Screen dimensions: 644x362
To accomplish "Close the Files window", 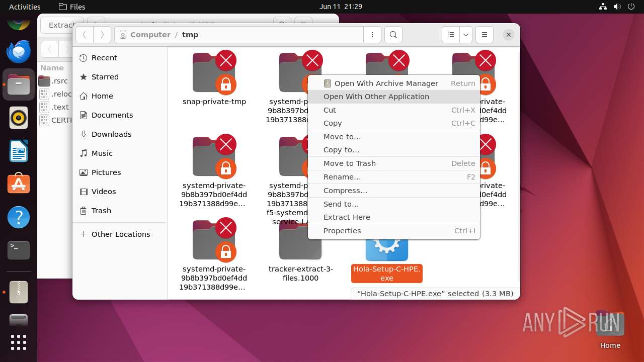I will 509,35.
